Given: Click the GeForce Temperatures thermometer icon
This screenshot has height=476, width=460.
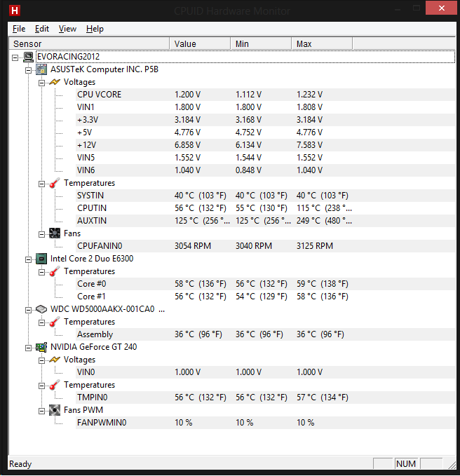Looking at the screenshot, I should [x=55, y=385].
